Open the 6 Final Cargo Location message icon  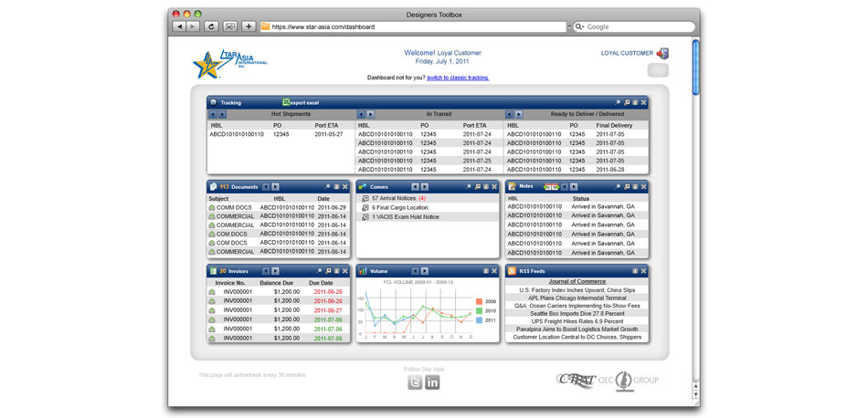(365, 207)
